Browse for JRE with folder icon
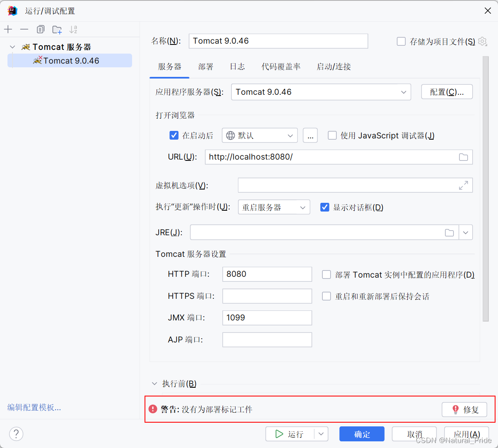The image size is (498, 448). (x=449, y=233)
